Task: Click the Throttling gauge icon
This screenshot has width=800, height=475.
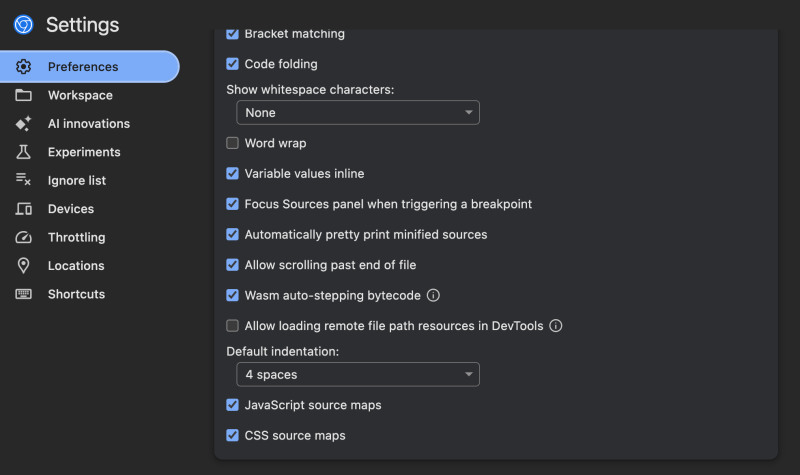Action: tap(23, 237)
